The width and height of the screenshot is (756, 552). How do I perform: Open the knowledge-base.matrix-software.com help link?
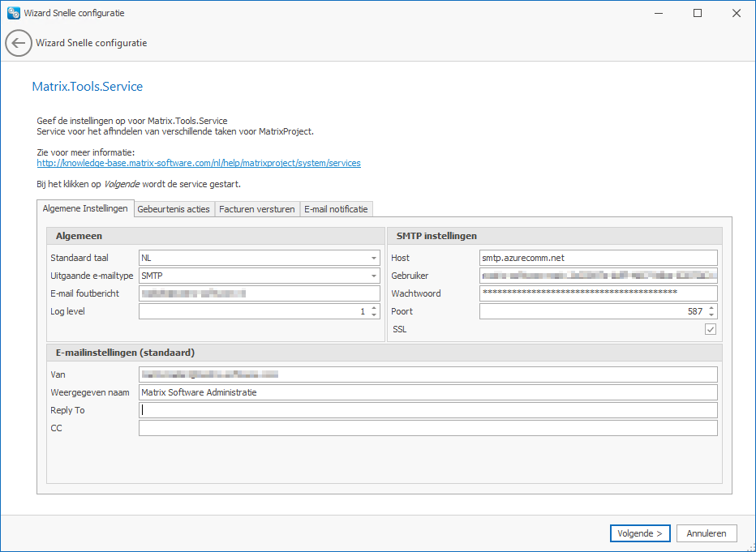(198, 162)
